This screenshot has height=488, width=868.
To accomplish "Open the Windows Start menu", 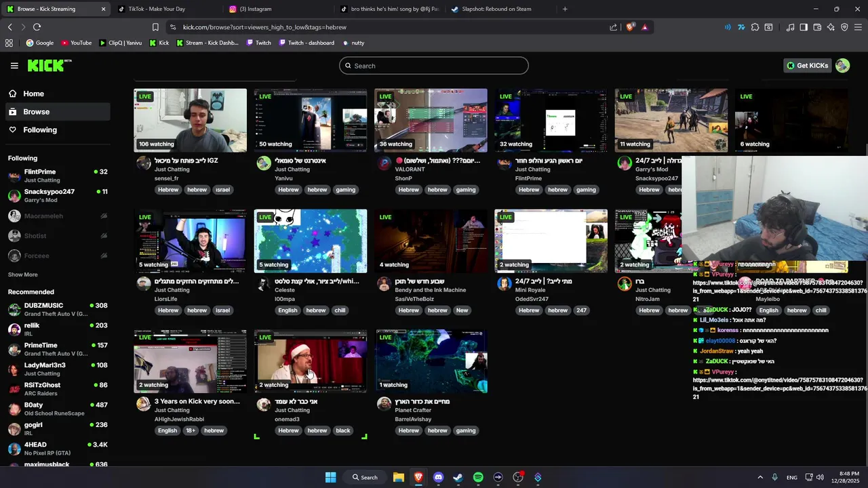I will tap(330, 477).
